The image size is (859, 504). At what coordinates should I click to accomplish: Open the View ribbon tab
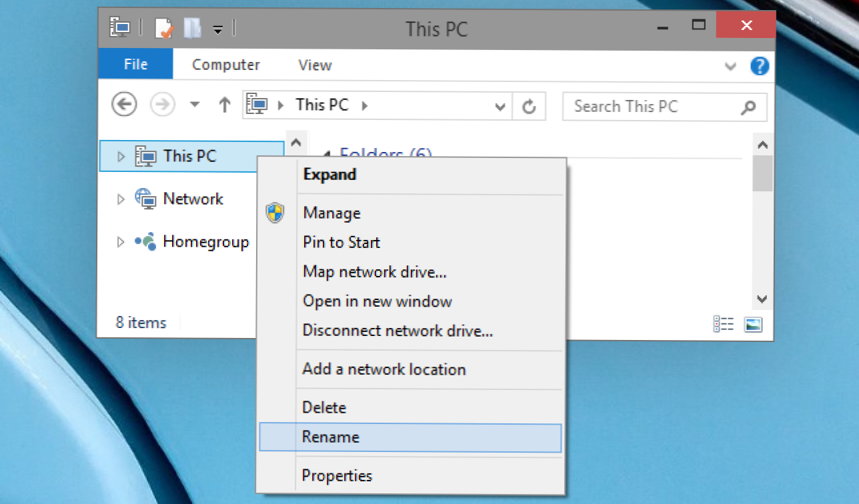tap(315, 65)
